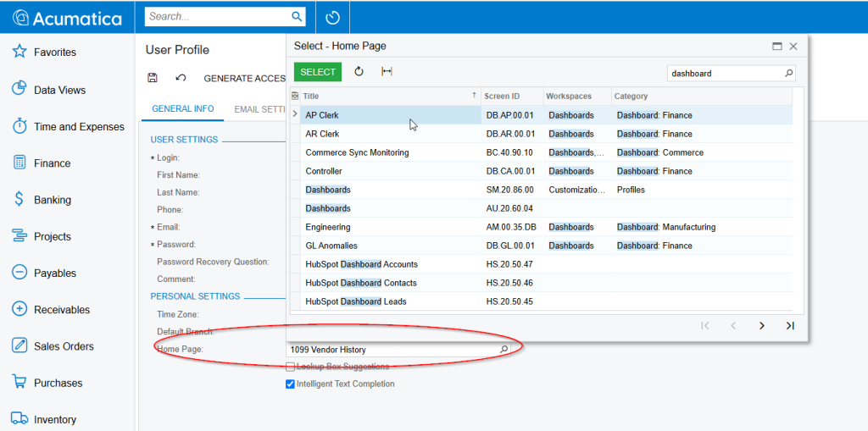
Task: Open the Finance workspace
Action: pos(42,163)
